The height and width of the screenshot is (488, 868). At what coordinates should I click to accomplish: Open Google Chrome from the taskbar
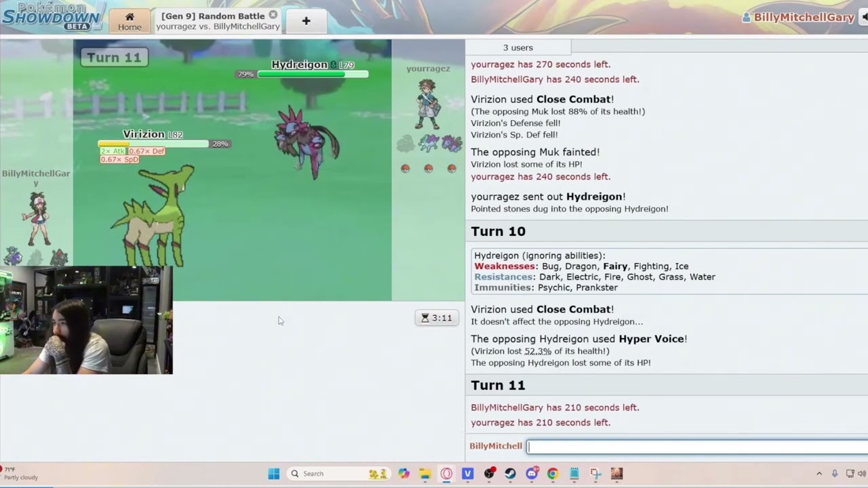(x=553, y=474)
